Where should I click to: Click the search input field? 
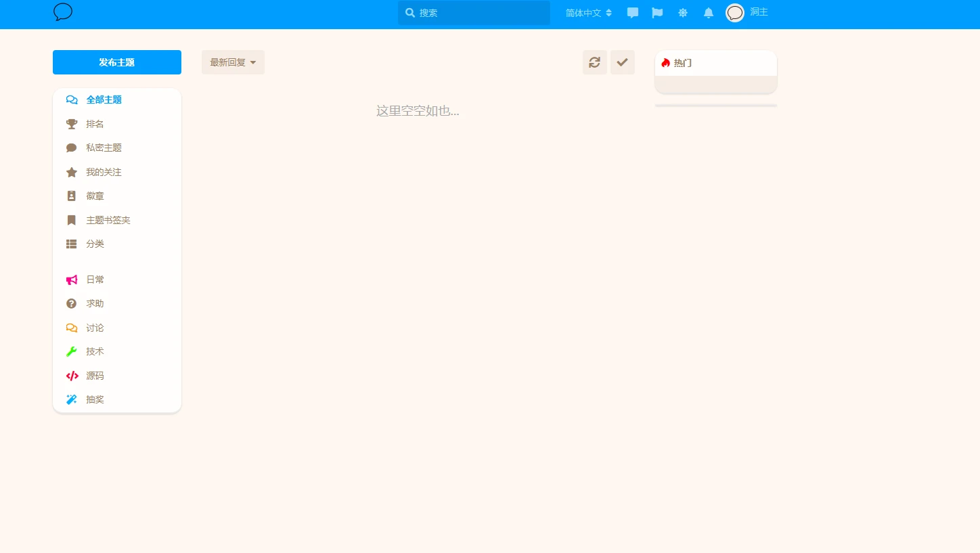481,13
